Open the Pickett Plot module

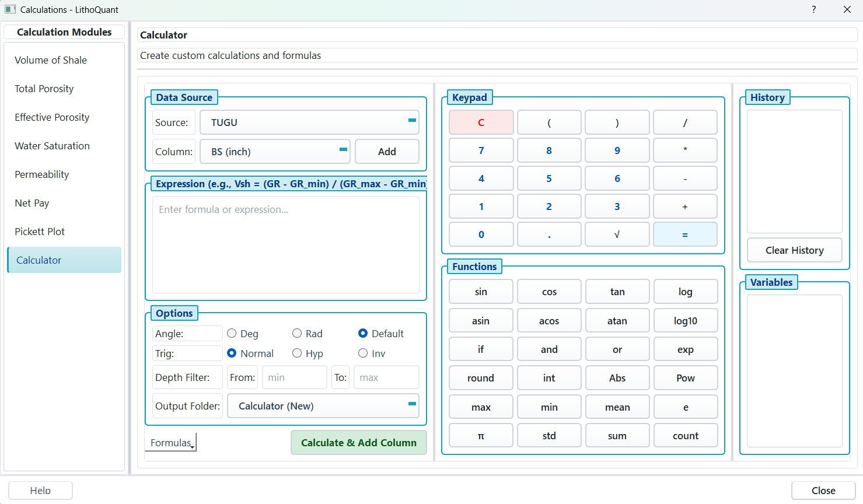point(40,232)
